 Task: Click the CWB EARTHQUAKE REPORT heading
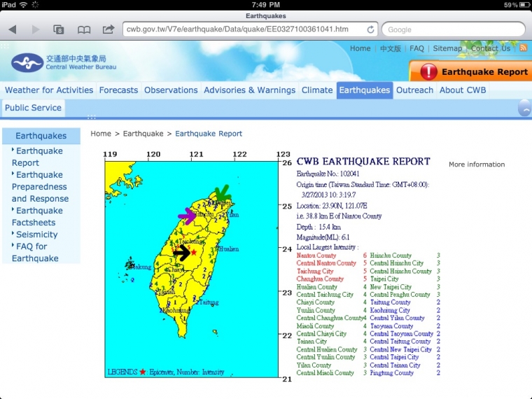click(x=363, y=162)
